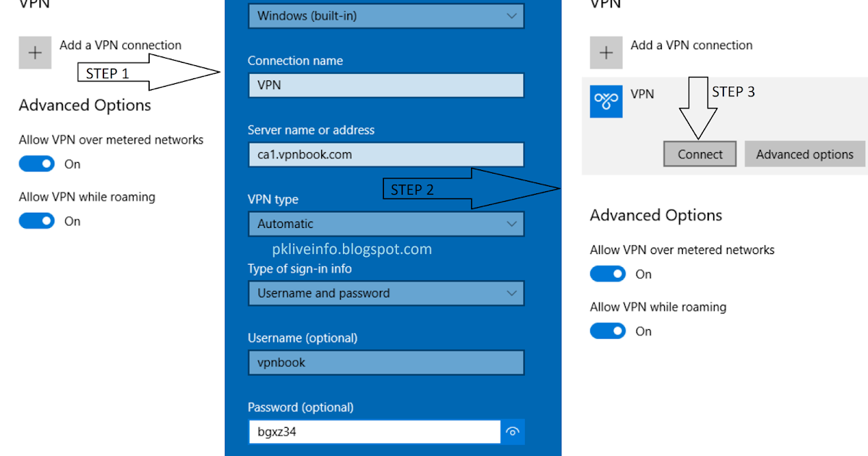Toggle VPN while roaming switch in right panel
This screenshot has width=868, height=456.
click(608, 331)
